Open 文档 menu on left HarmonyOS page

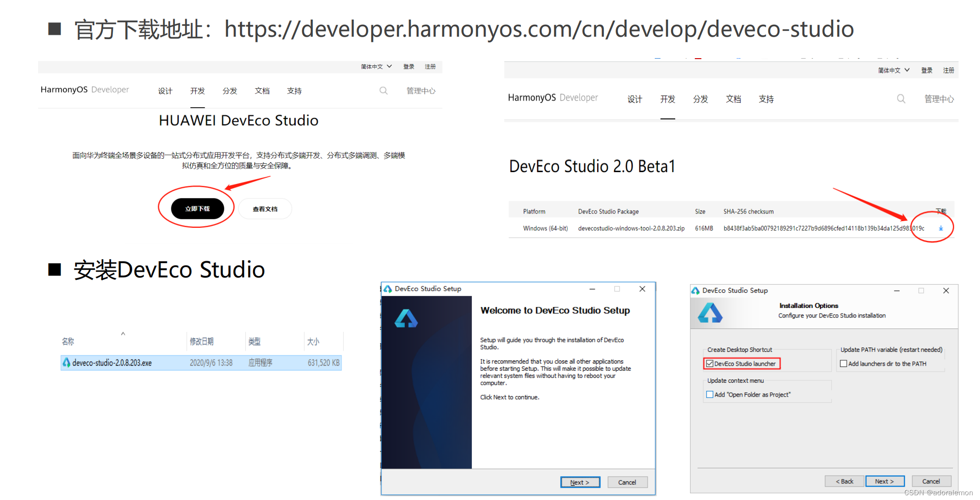click(x=262, y=91)
